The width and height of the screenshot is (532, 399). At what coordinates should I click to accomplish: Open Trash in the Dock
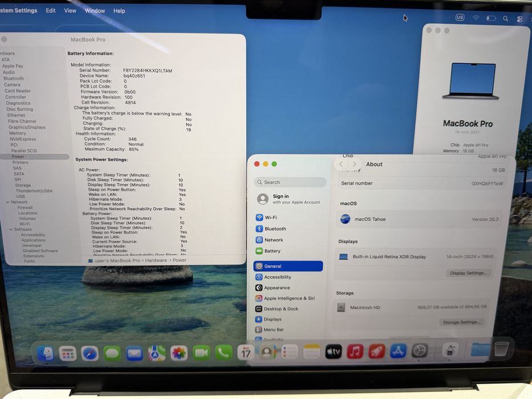[501, 348]
